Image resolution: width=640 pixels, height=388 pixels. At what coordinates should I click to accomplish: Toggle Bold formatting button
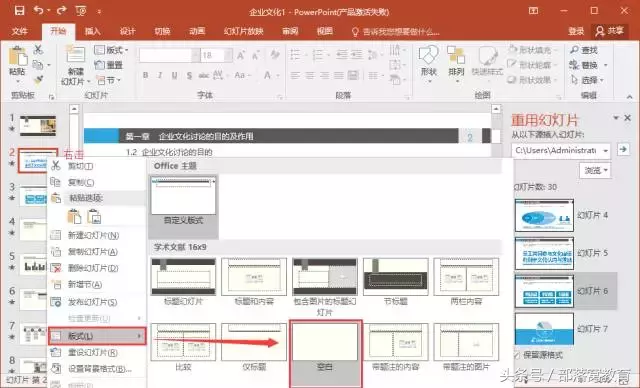click(146, 75)
